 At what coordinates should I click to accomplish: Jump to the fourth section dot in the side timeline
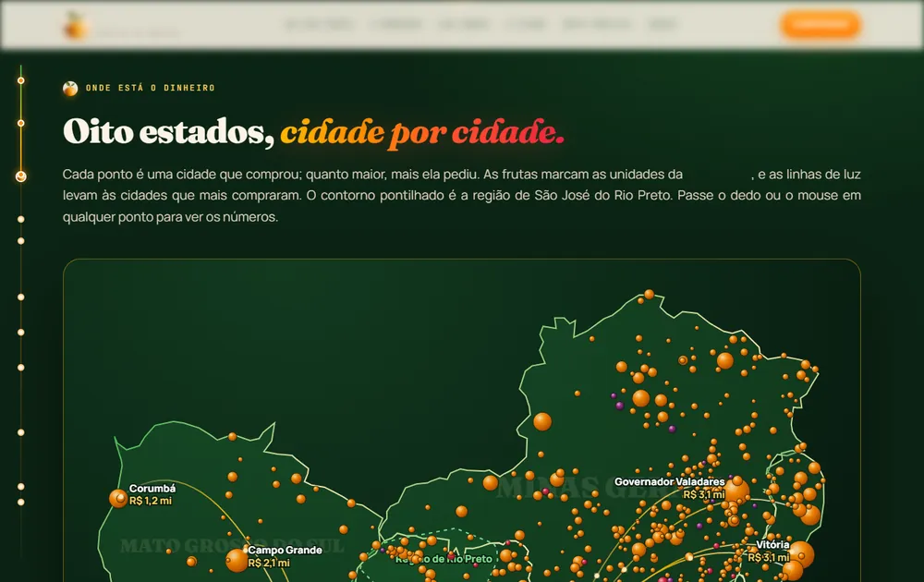(20, 219)
